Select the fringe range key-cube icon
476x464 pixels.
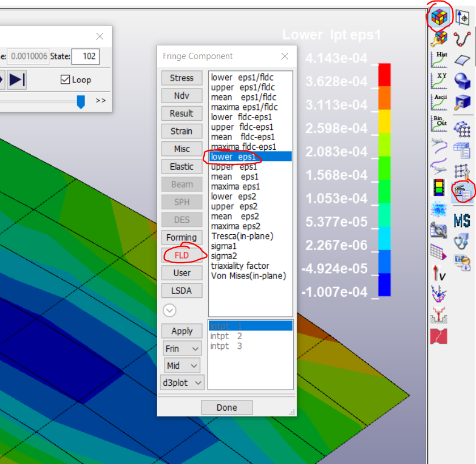439,39
